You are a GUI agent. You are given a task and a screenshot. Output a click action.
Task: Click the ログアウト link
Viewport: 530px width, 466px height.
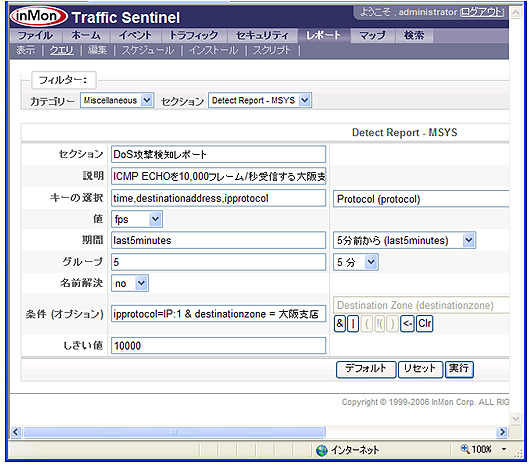coord(482,12)
